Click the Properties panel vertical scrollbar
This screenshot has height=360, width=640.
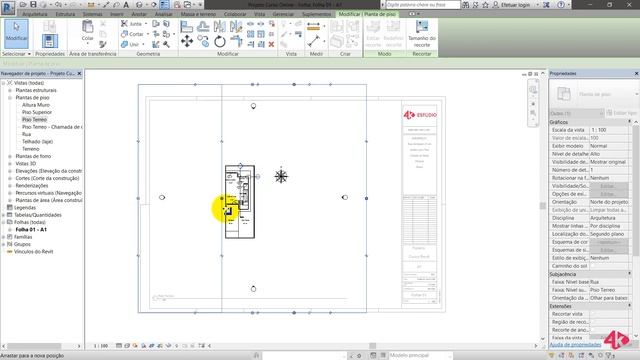[x=636, y=191]
